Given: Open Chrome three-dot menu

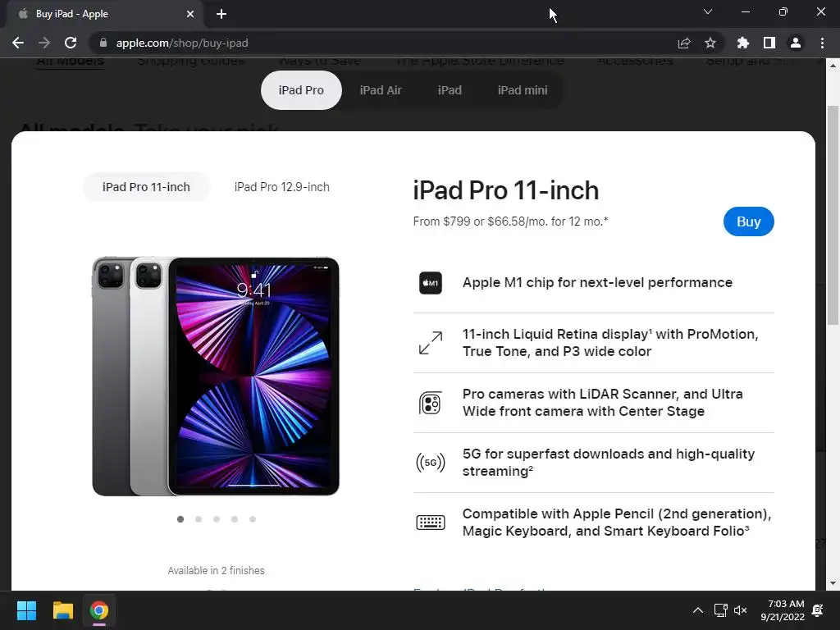Looking at the screenshot, I should click(822, 43).
